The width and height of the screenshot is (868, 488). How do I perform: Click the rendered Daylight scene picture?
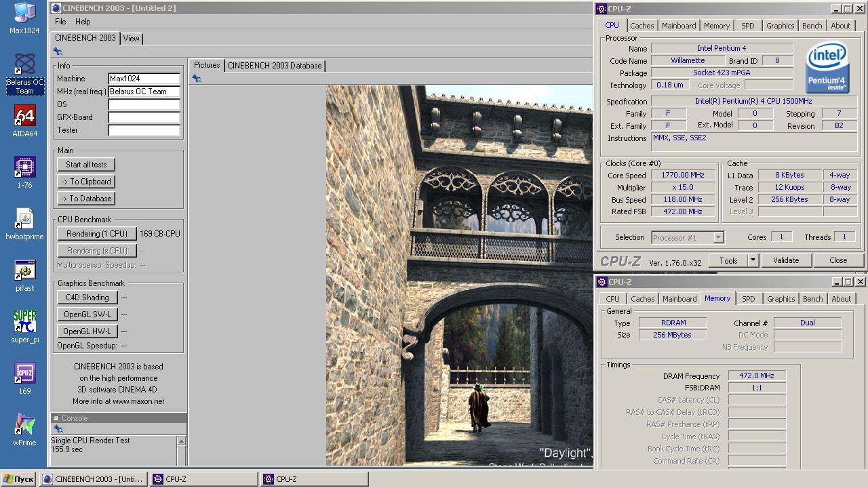coord(460,275)
